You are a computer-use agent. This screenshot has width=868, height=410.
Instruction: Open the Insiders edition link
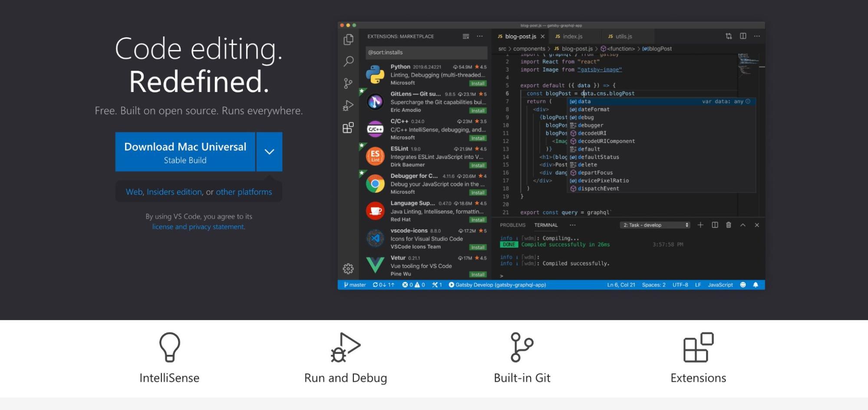174,192
